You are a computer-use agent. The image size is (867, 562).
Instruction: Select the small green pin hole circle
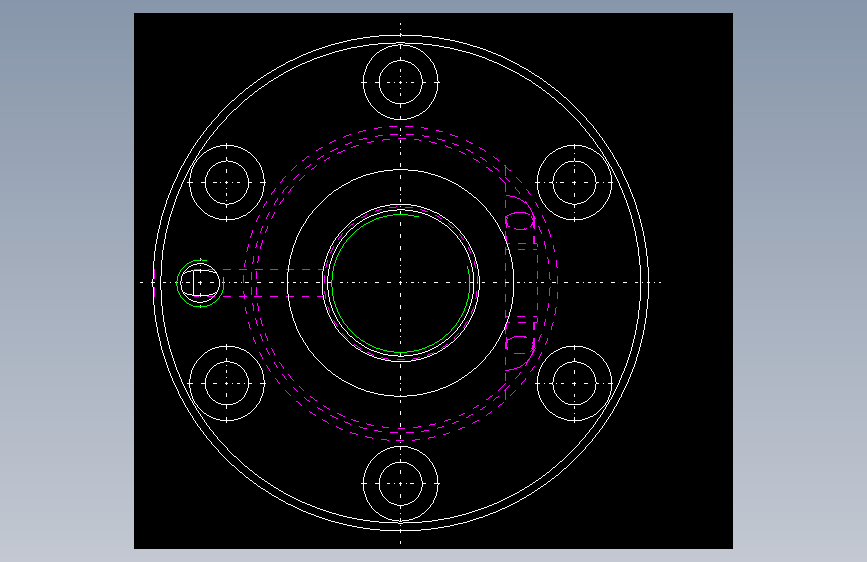(200, 283)
